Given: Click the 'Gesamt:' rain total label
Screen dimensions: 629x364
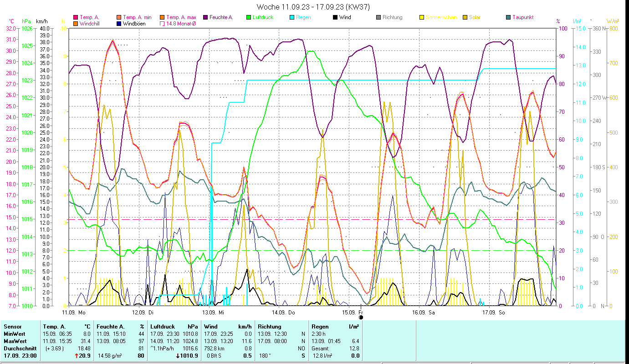Looking at the screenshot, I should tap(321, 348).
